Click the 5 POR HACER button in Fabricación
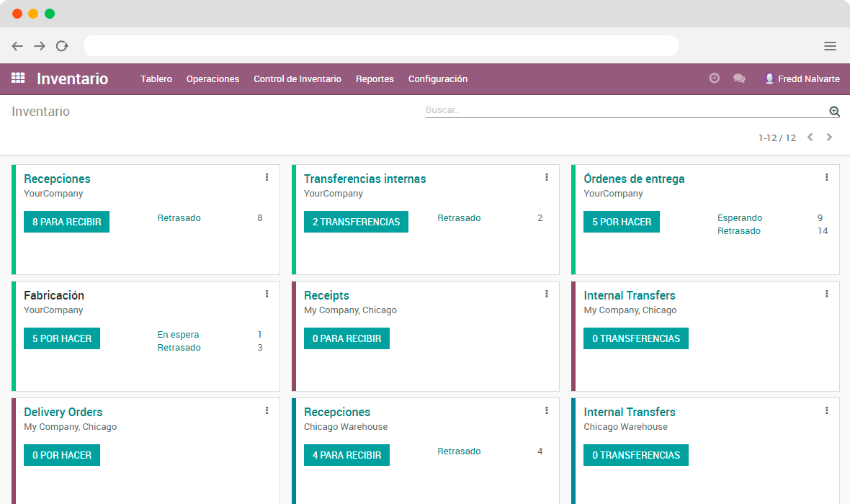The image size is (850, 504). 62,338
